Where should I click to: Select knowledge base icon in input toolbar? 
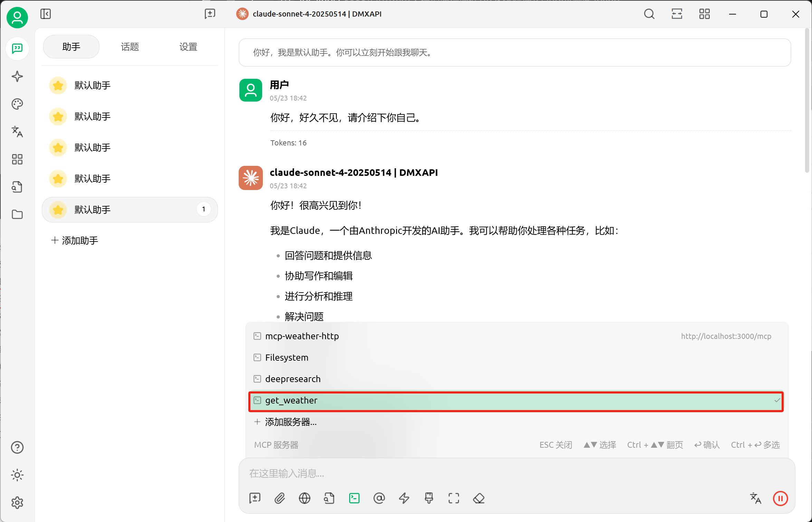pyautogui.click(x=329, y=498)
